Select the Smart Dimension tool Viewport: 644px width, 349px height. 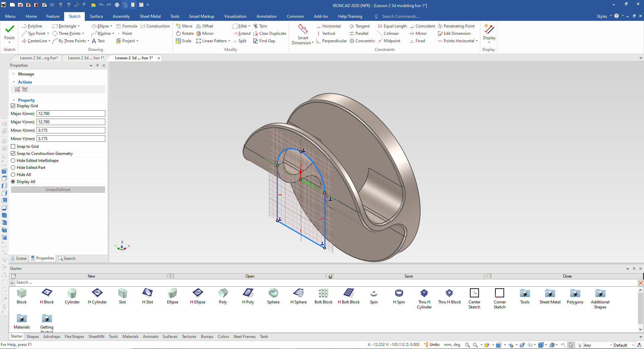(x=303, y=30)
